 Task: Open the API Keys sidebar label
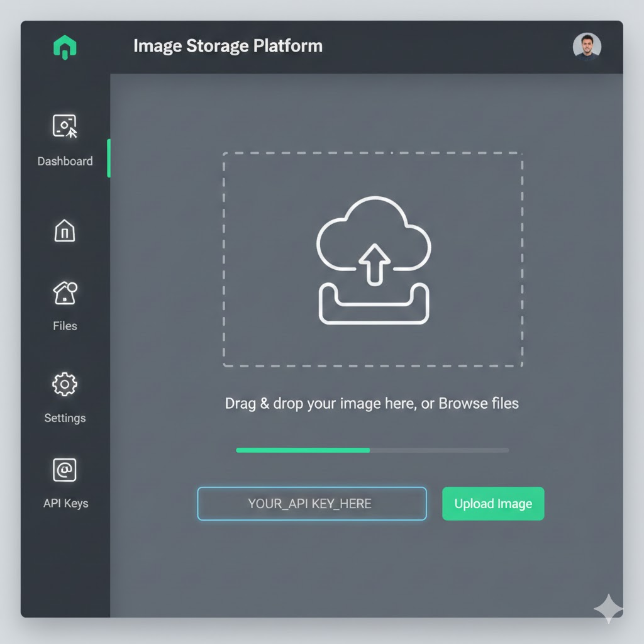tap(65, 503)
